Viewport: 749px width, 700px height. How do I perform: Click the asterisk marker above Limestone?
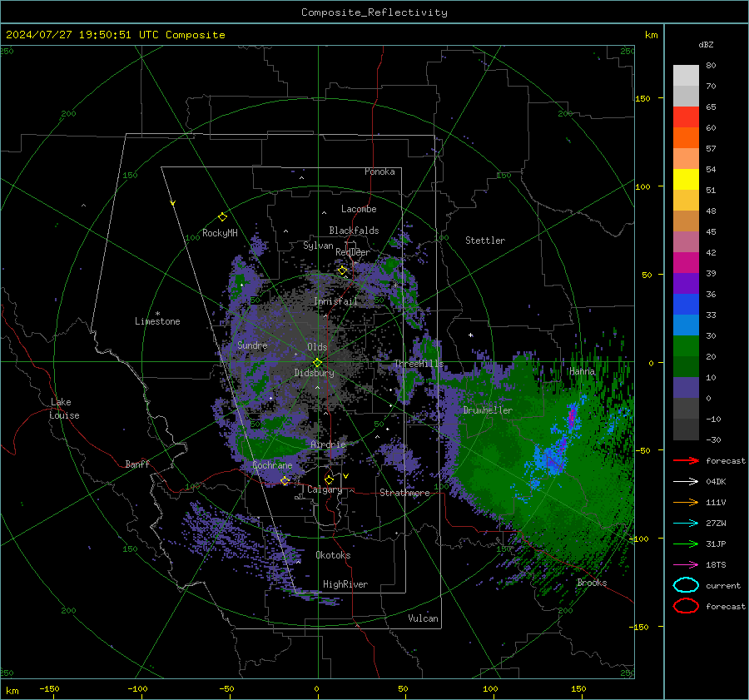pos(157,314)
